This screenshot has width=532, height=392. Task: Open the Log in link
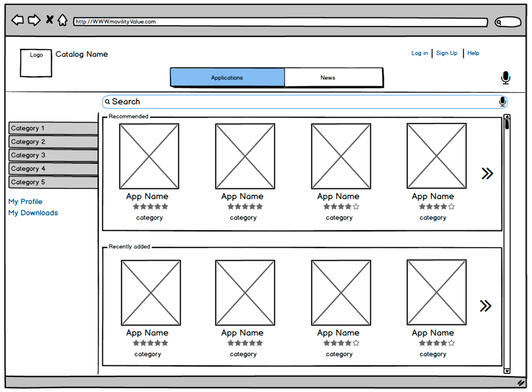(x=419, y=53)
